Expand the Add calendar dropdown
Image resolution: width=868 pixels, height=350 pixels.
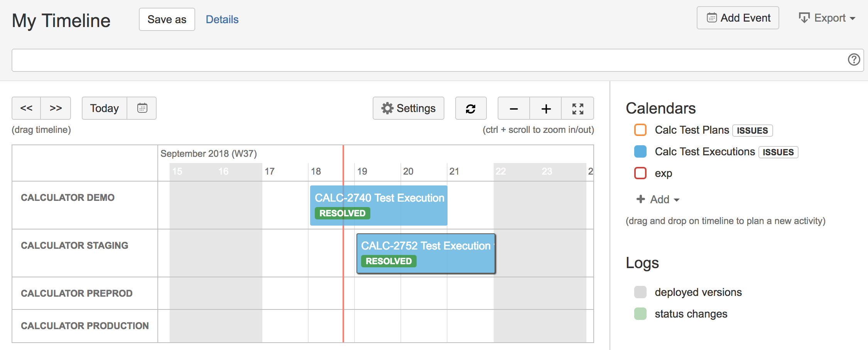click(658, 199)
